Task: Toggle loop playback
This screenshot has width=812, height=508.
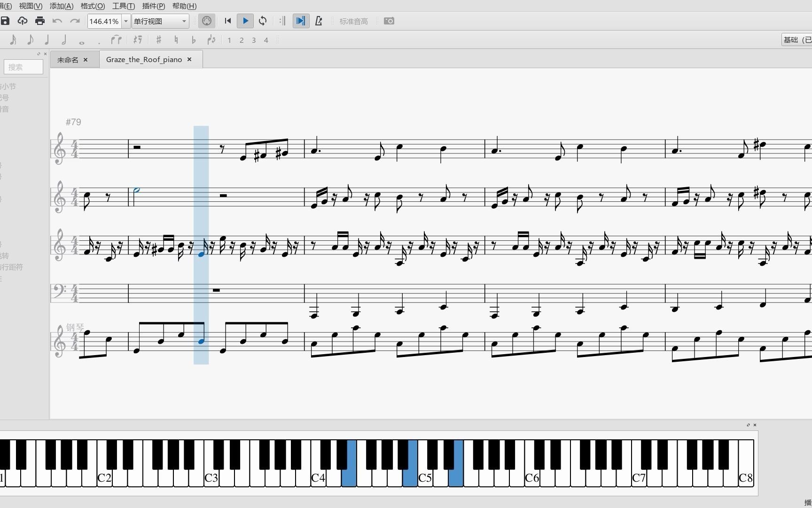Action: [263, 21]
